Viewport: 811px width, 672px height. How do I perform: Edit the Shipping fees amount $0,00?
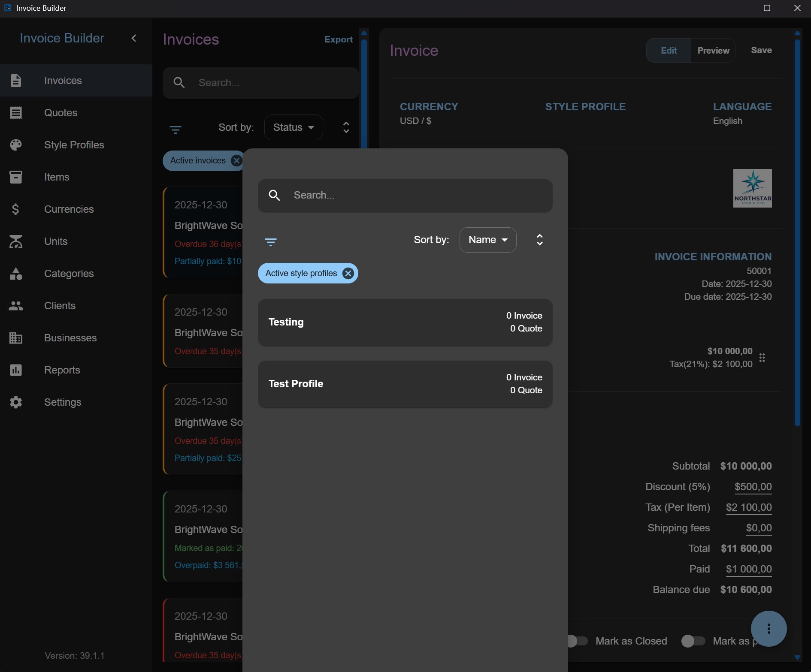(759, 528)
